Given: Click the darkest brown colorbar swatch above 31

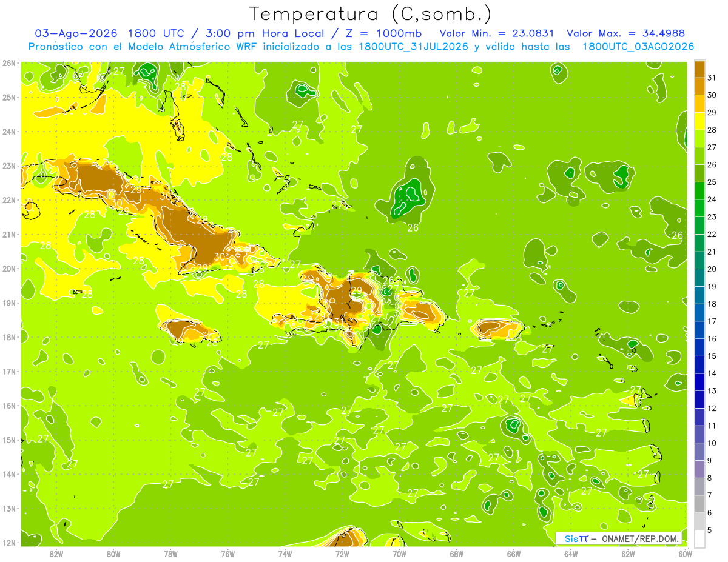Looking at the screenshot, I should pos(699,69).
